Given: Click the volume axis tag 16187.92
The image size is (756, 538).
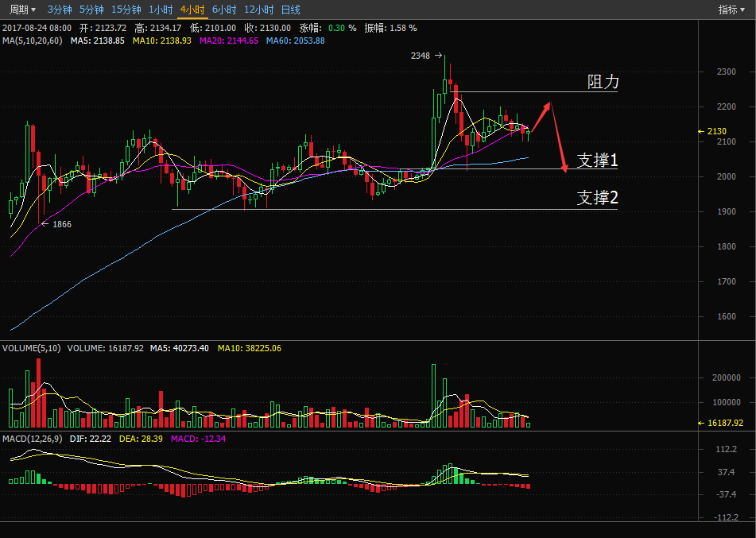Looking at the screenshot, I should click(725, 424).
